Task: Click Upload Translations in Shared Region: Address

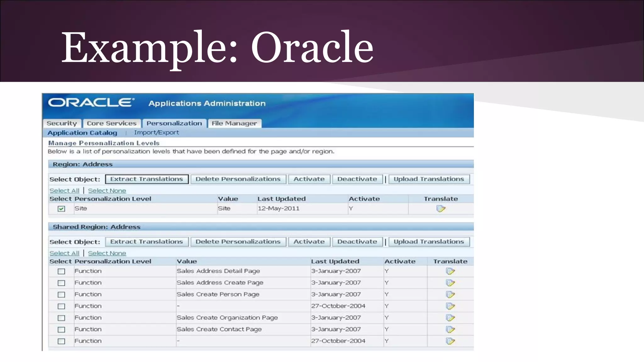Action: [x=429, y=242]
